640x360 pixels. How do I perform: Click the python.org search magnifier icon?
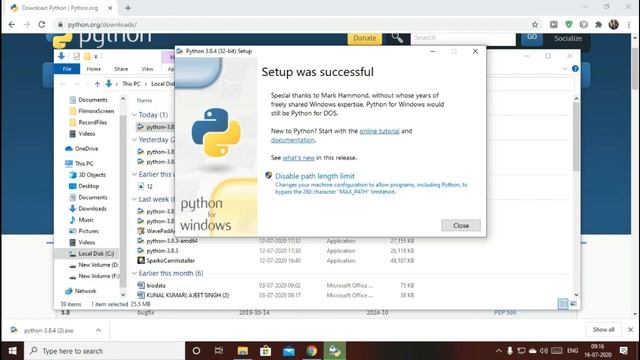(397, 38)
